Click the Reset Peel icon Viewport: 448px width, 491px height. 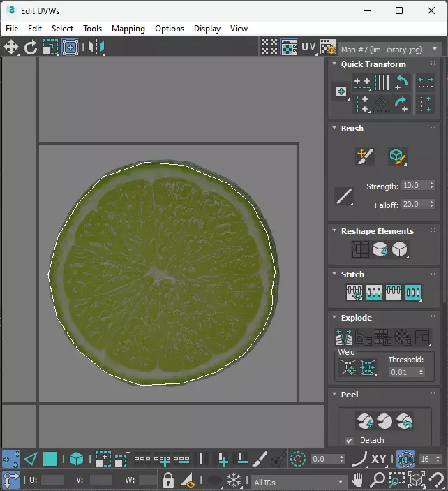(x=404, y=421)
